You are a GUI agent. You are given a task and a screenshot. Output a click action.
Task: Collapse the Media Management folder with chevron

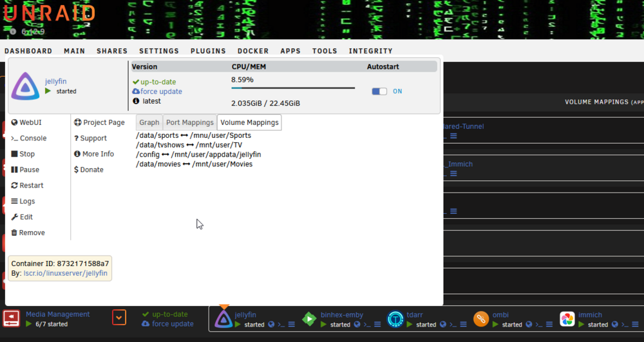coord(119,318)
